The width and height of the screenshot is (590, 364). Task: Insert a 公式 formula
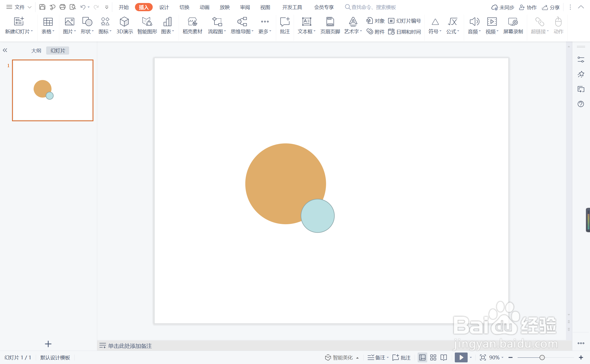coord(453,26)
